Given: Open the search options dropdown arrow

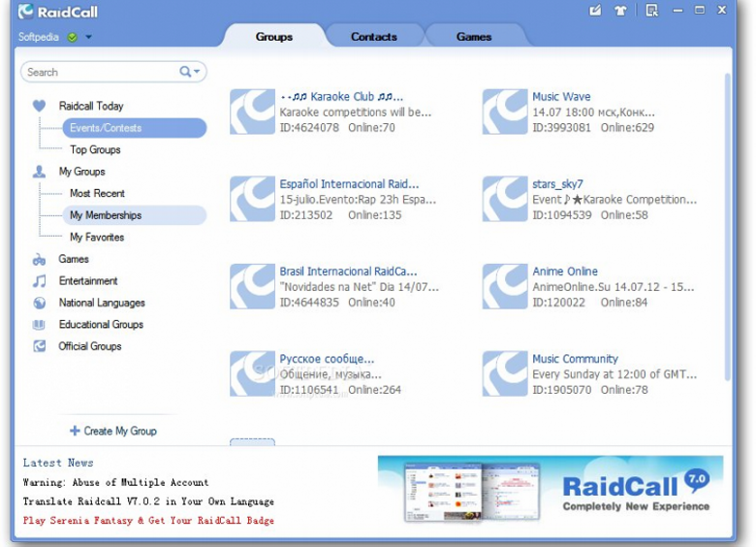Looking at the screenshot, I should [197, 72].
